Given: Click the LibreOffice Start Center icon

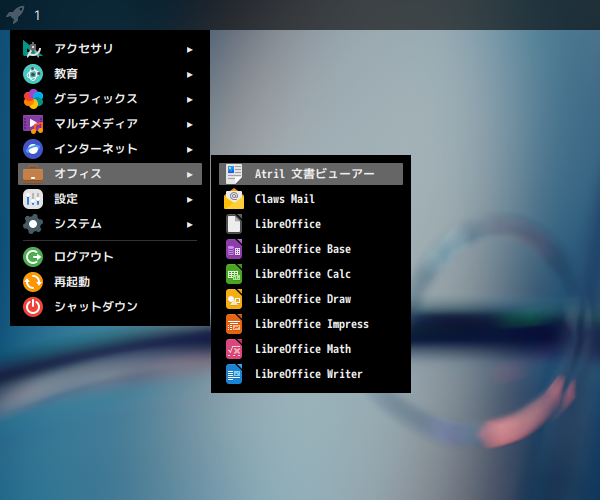Looking at the screenshot, I should [234, 224].
